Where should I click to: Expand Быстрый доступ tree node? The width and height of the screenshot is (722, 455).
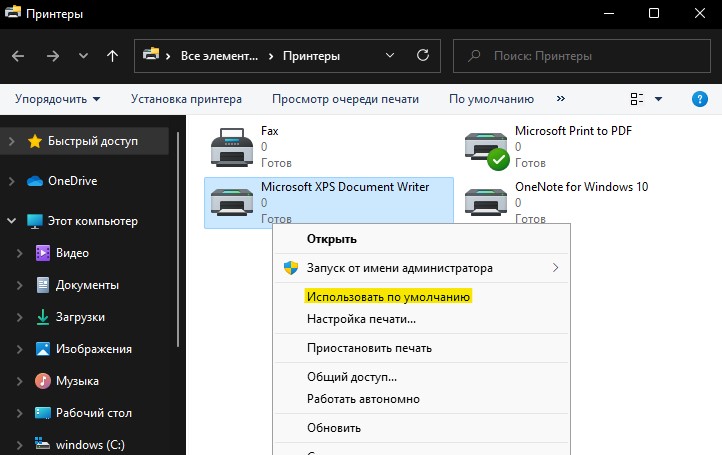point(12,141)
